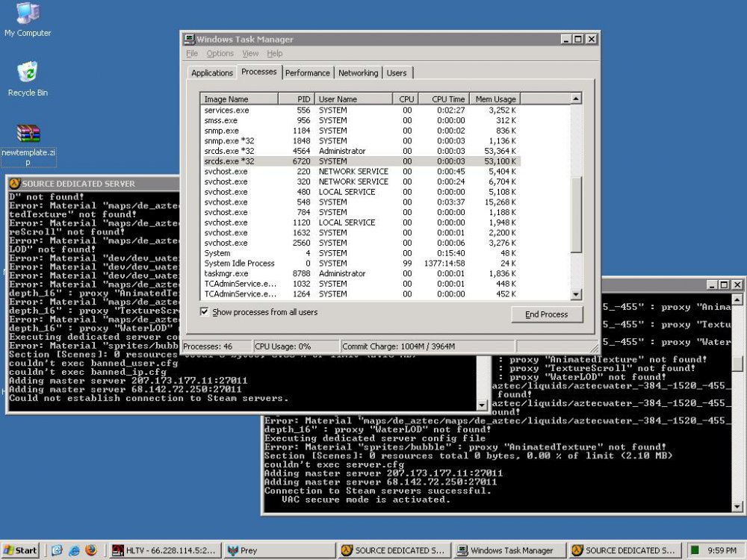The image size is (747, 560).
Task: Switch to the Performance tab
Action: click(307, 72)
